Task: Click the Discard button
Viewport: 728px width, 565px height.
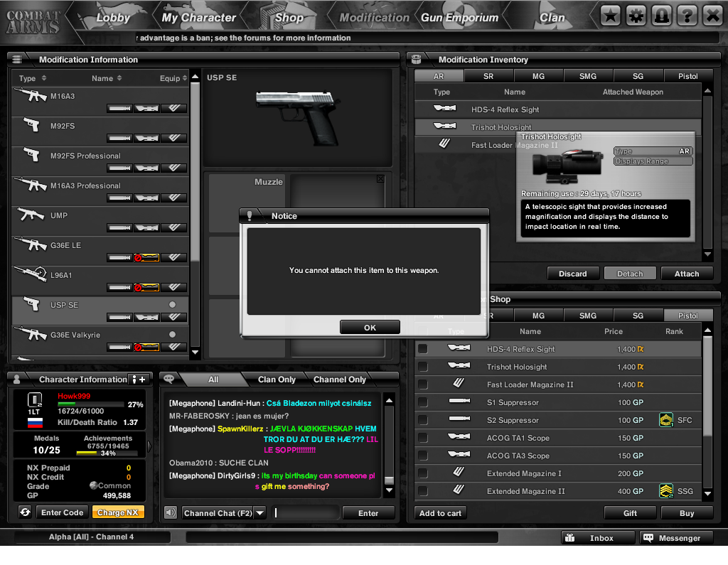Action: [x=572, y=274]
